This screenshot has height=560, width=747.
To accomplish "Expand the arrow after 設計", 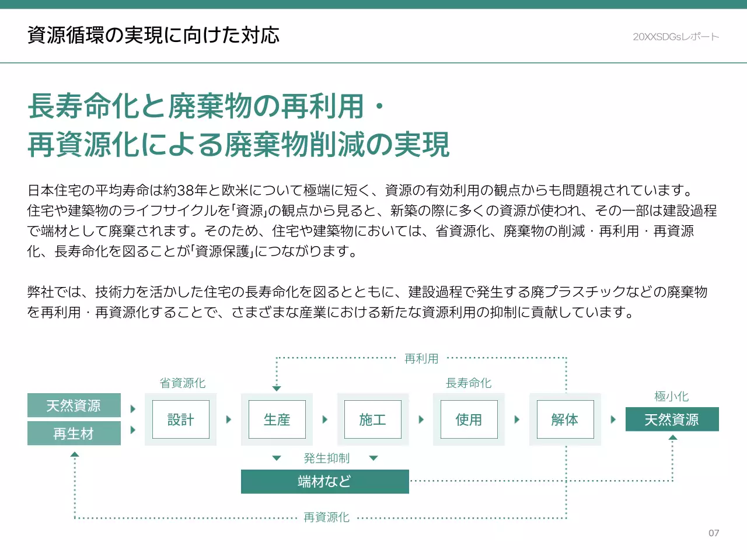I will pos(228,419).
